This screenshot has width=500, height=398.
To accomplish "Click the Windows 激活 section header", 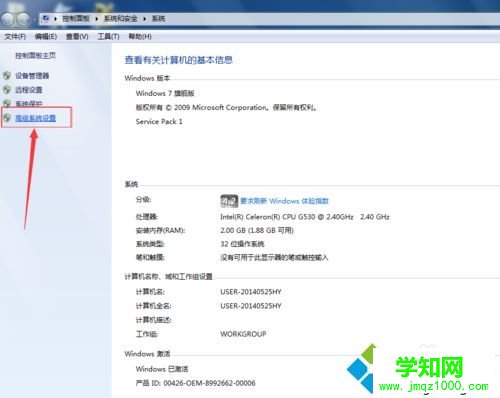I will tap(147, 354).
